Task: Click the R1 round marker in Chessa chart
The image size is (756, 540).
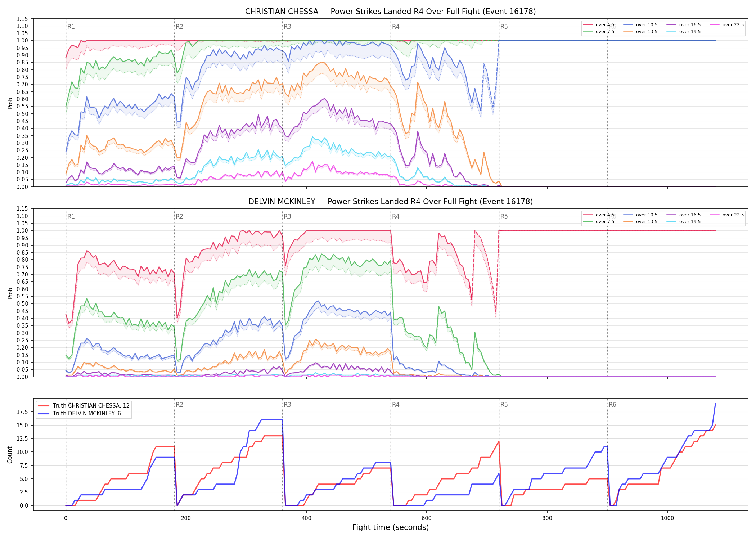Action: click(71, 27)
